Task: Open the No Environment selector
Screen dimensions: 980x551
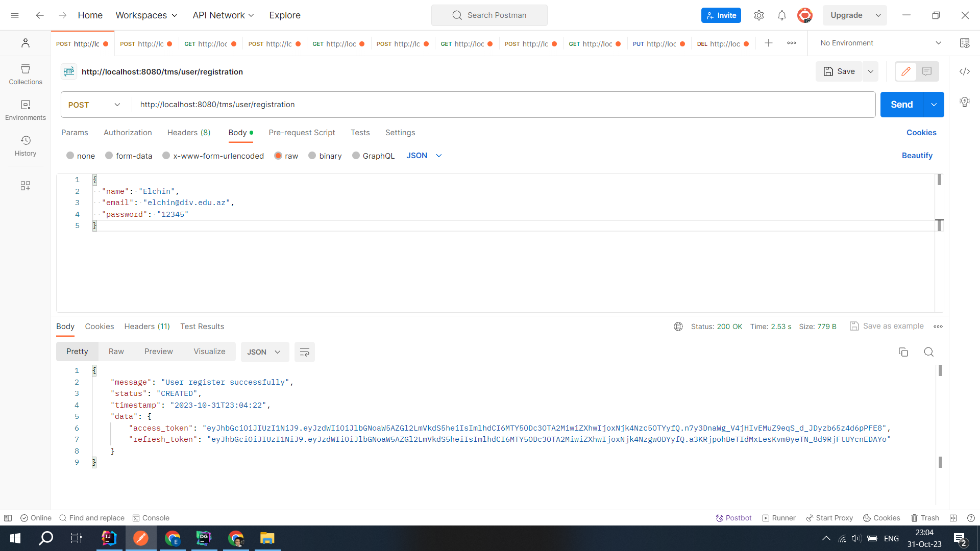Action: click(879, 43)
